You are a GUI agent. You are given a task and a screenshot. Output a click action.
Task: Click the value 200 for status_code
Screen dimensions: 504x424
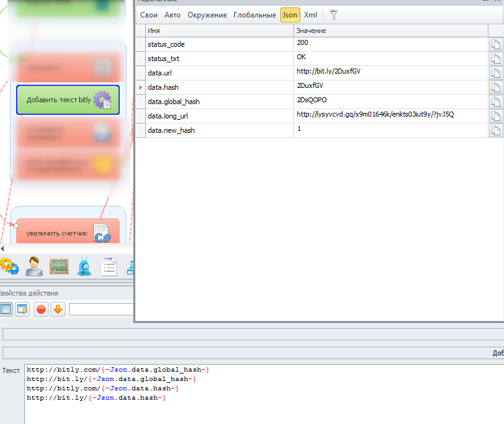(x=303, y=42)
